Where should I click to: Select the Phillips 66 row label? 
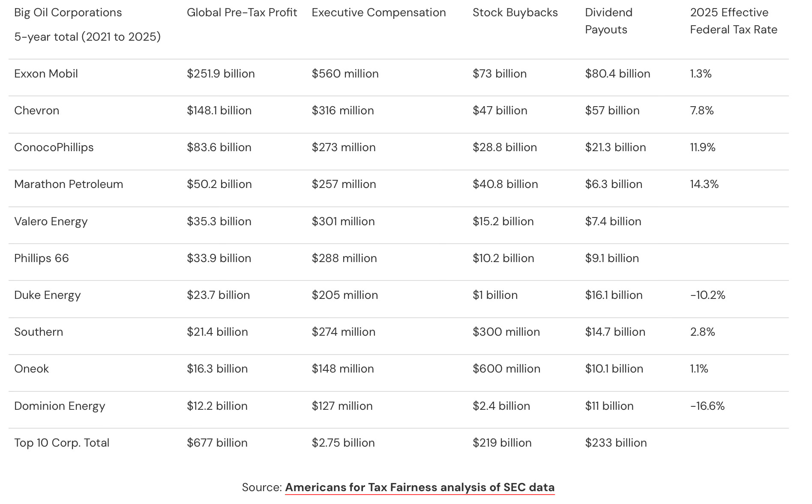[x=42, y=258]
